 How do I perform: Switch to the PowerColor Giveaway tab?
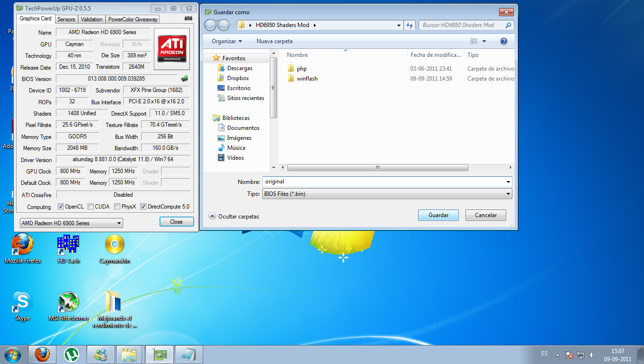[133, 19]
